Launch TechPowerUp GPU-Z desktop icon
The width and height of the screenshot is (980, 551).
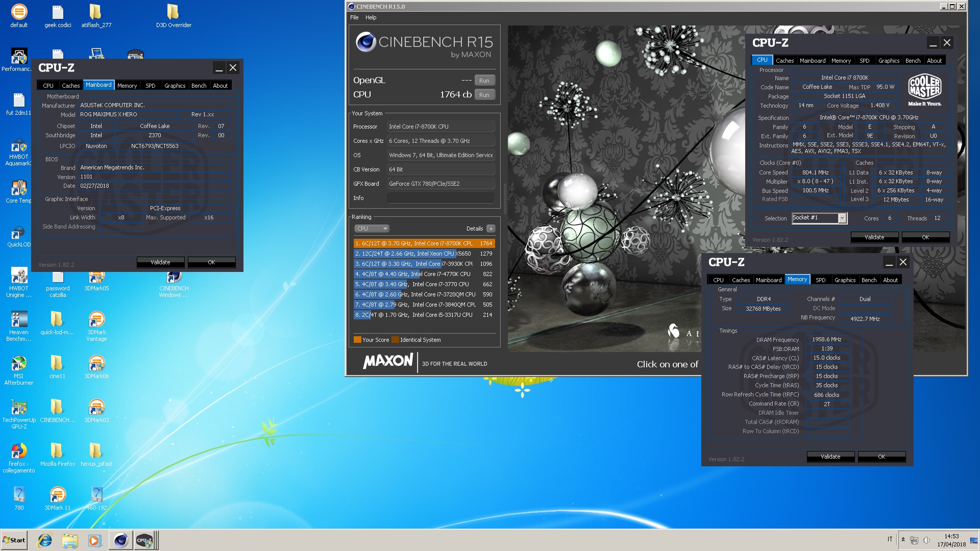pos(19,414)
